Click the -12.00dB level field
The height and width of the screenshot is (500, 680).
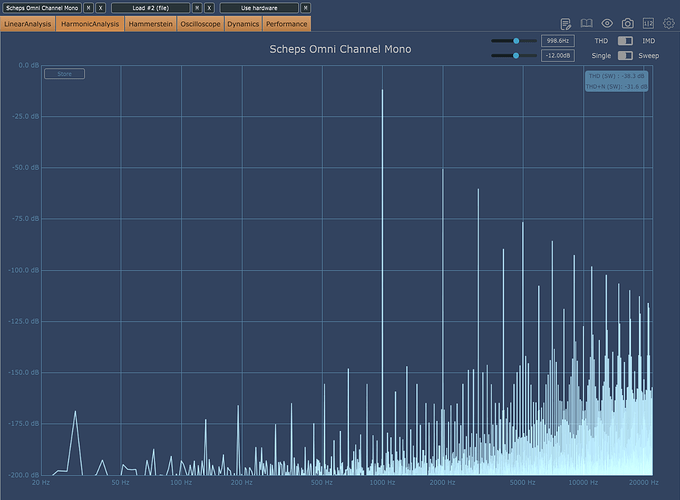point(558,56)
